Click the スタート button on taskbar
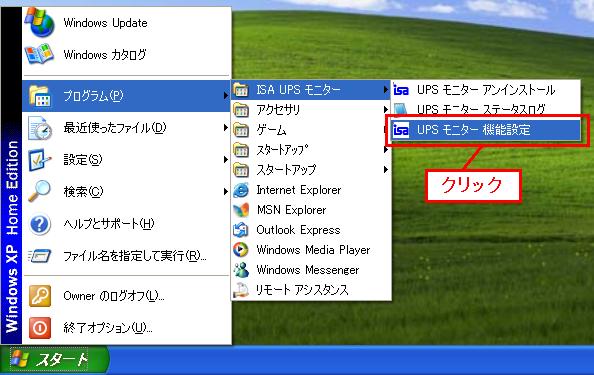 point(54,359)
